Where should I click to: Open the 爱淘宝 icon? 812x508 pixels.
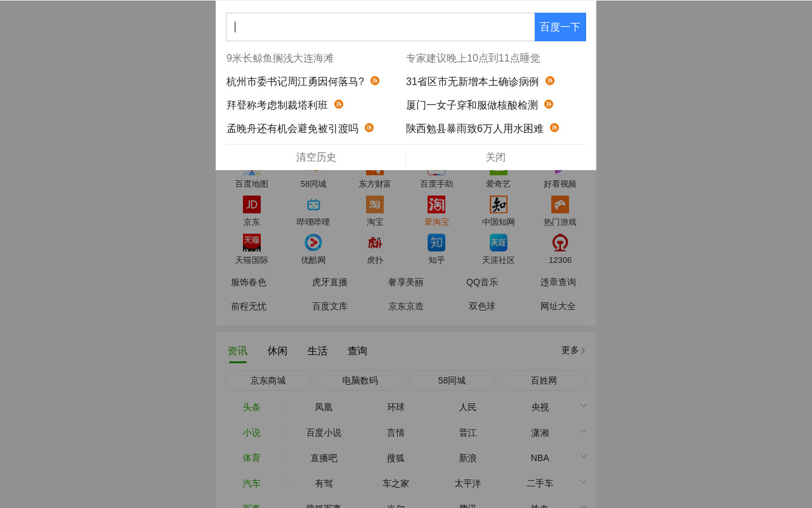436,204
